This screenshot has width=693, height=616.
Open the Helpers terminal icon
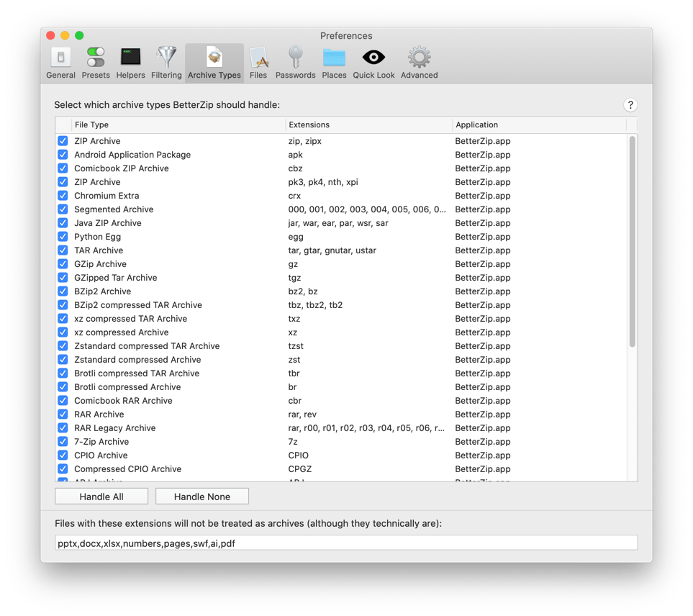130,58
